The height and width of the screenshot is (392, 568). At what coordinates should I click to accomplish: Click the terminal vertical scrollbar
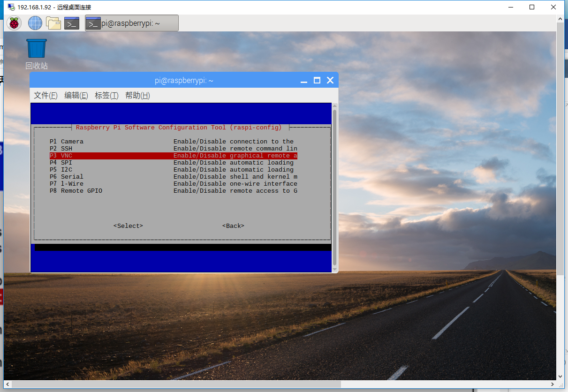[x=334, y=188]
